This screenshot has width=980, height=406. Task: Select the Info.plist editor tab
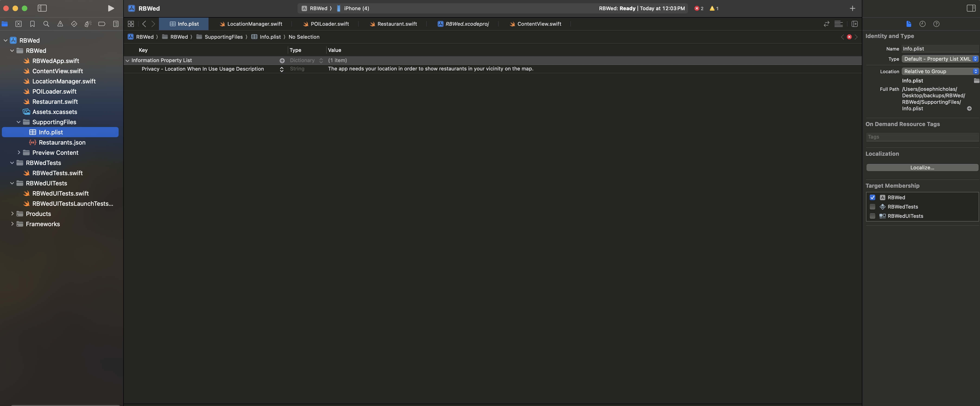[184, 24]
